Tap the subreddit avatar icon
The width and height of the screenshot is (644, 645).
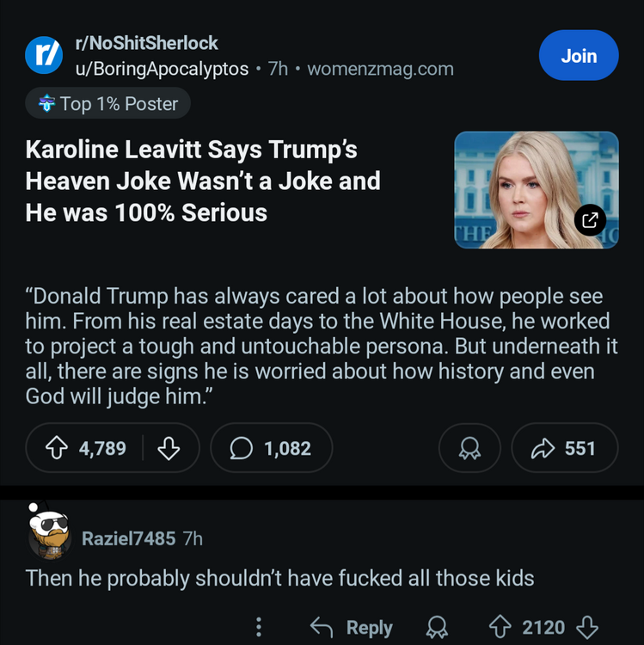44,55
